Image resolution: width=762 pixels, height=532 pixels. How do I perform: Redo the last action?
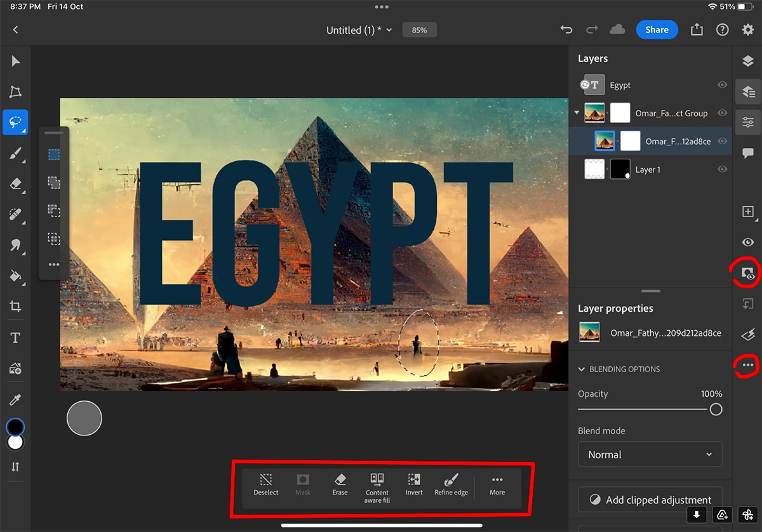tap(592, 30)
